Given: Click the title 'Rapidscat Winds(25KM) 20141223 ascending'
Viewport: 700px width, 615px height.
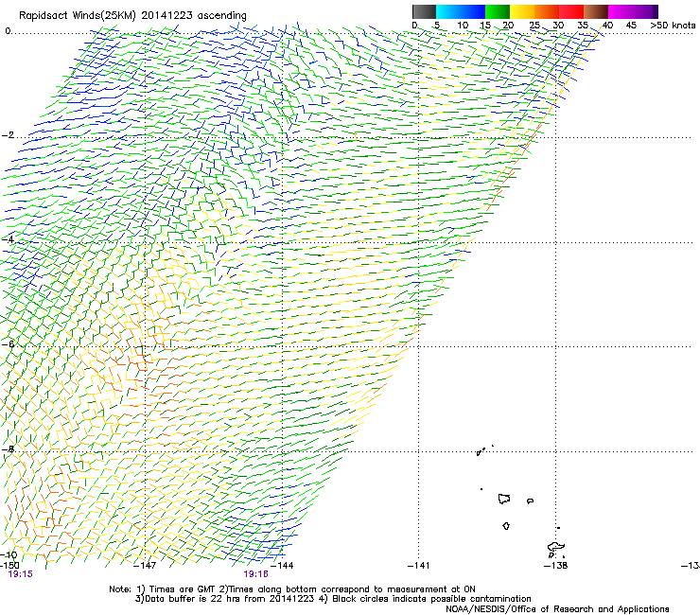Looking at the screenshot, I should point(132,16).
